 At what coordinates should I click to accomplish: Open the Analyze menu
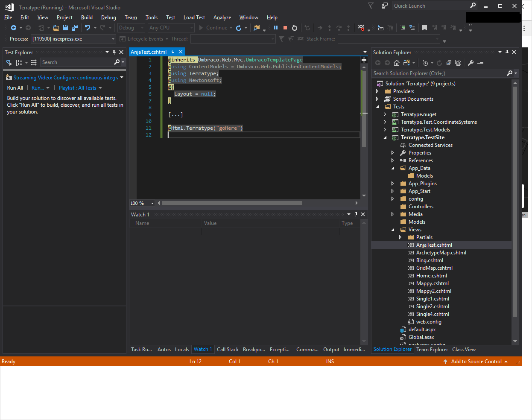point(222,17)
